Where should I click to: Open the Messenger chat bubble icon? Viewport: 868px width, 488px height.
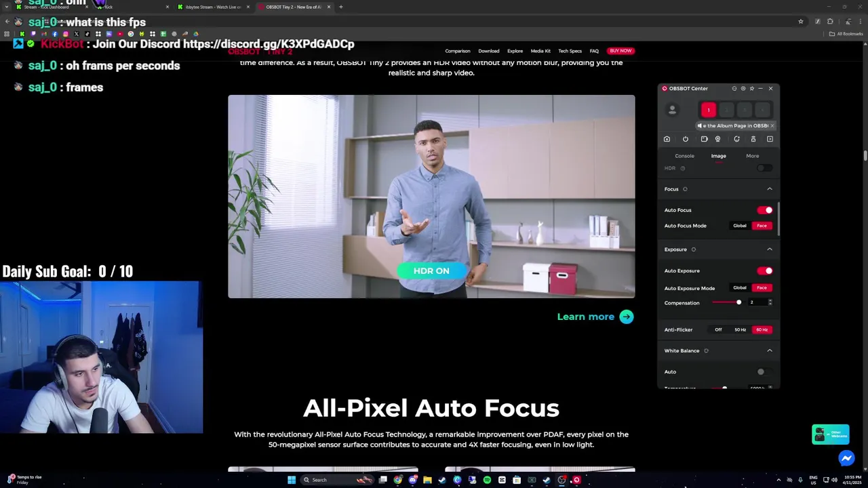point(846,459)
